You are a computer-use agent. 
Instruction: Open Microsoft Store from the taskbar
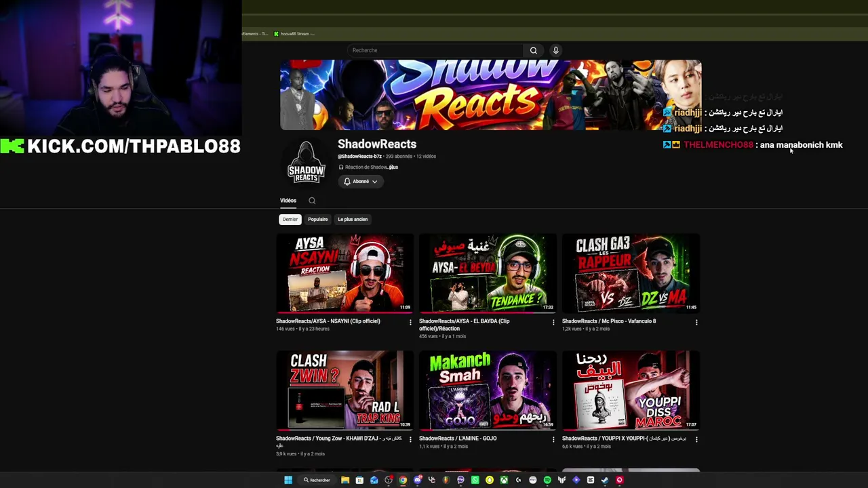[359, 480]
